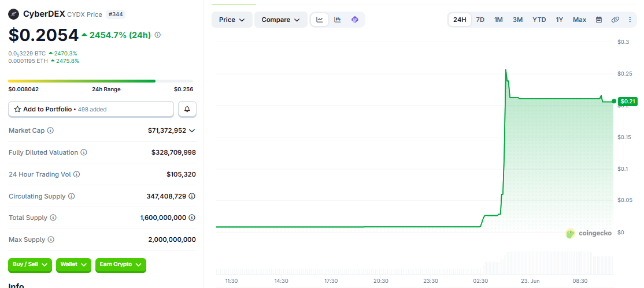Click the 2454.7% (24h) change text
The width and height of the screenshot is (644, 288).
point(120,35)
